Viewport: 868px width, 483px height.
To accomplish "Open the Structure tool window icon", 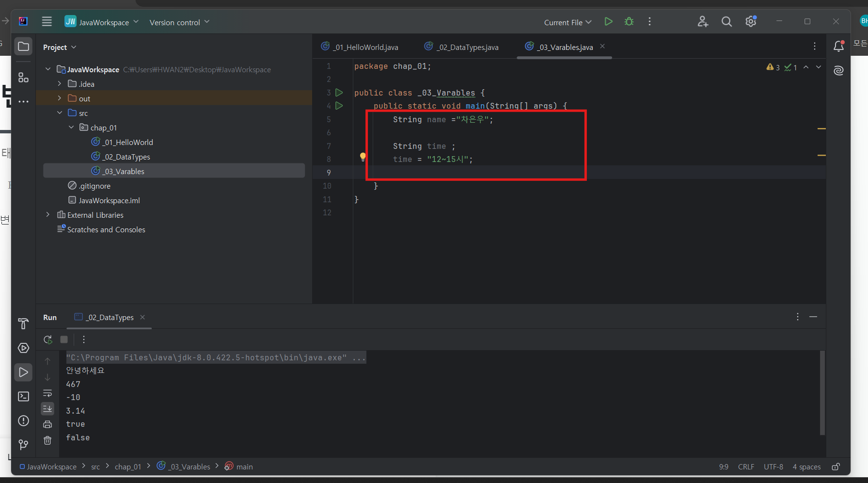I will point(23,78).
